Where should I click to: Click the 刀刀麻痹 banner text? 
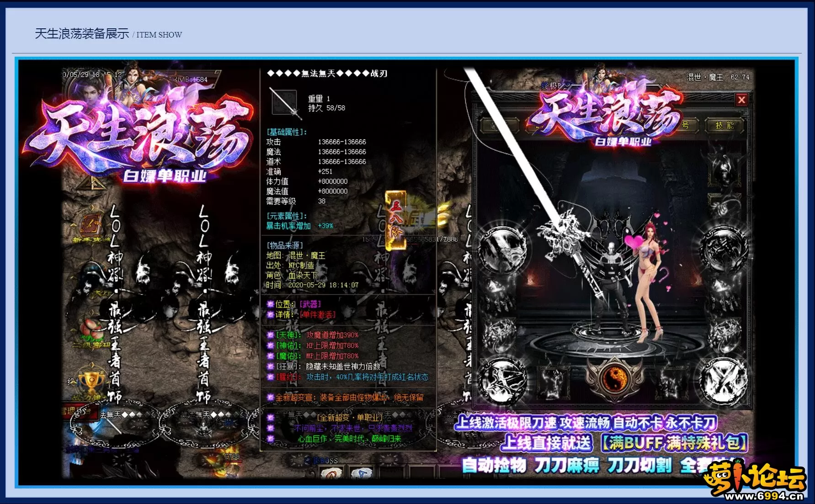[566, 465]
